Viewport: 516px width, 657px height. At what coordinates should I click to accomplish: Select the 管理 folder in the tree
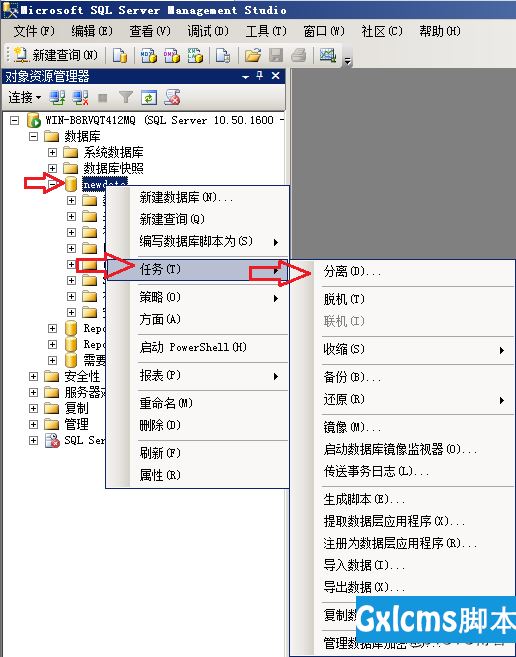(76, 424)
